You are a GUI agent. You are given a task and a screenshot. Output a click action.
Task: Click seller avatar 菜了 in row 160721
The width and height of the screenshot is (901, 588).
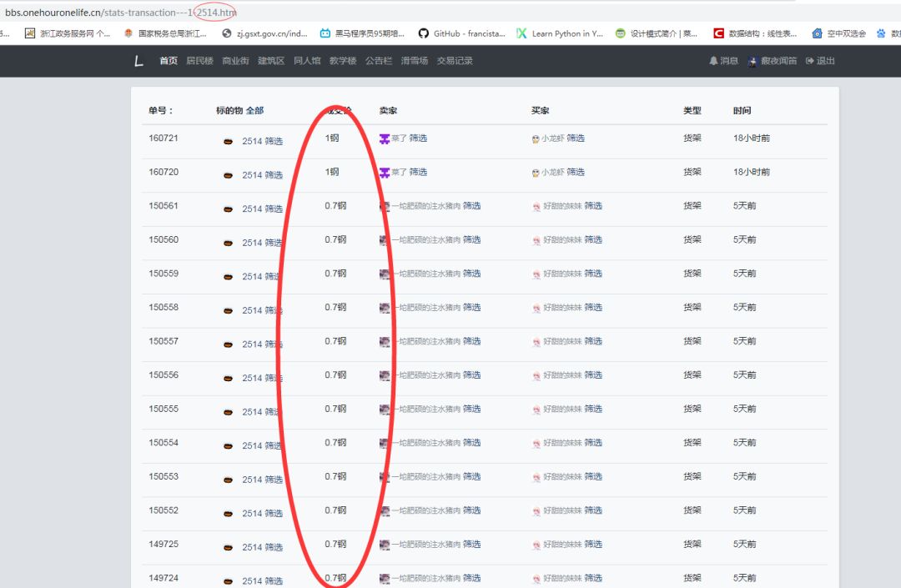[x=385, y=138]
